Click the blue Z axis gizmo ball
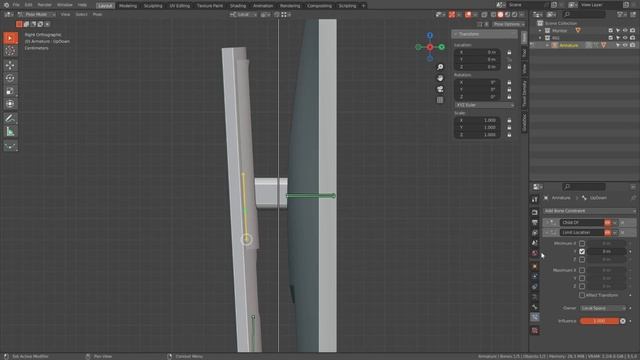This screenshot has height=360, width=640. (x=430, y=36)
